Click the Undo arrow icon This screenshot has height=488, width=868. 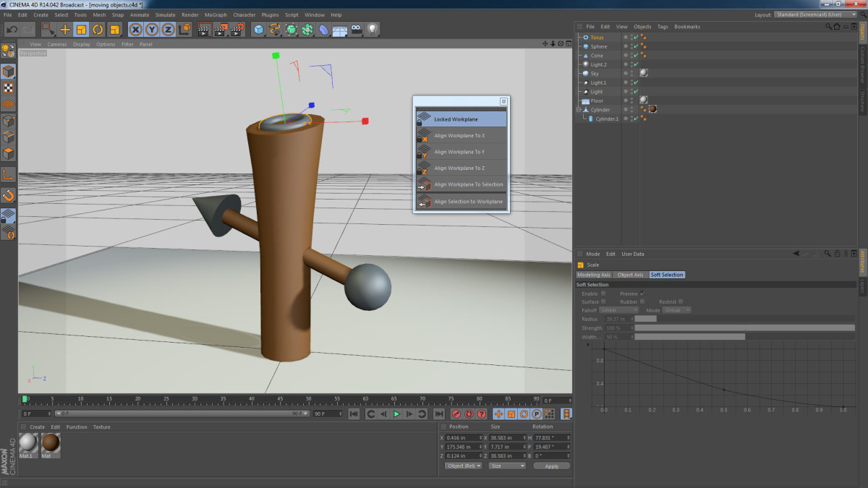12,30
